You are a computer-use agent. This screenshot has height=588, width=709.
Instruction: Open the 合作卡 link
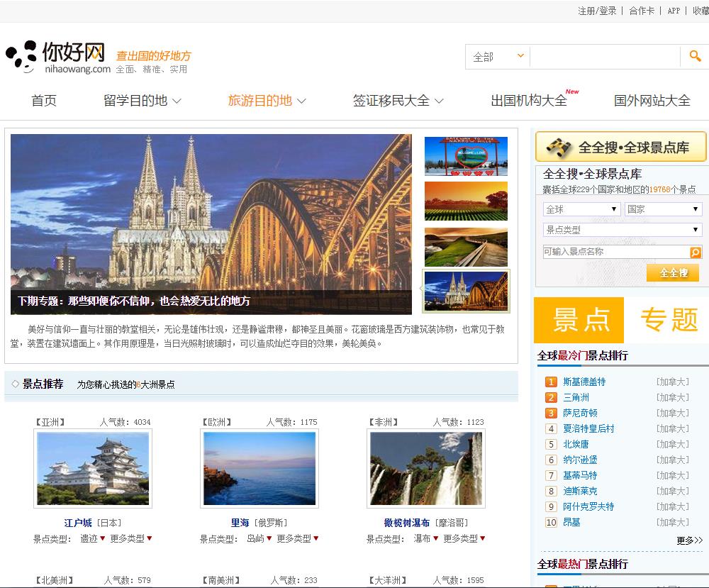(642, 11)
